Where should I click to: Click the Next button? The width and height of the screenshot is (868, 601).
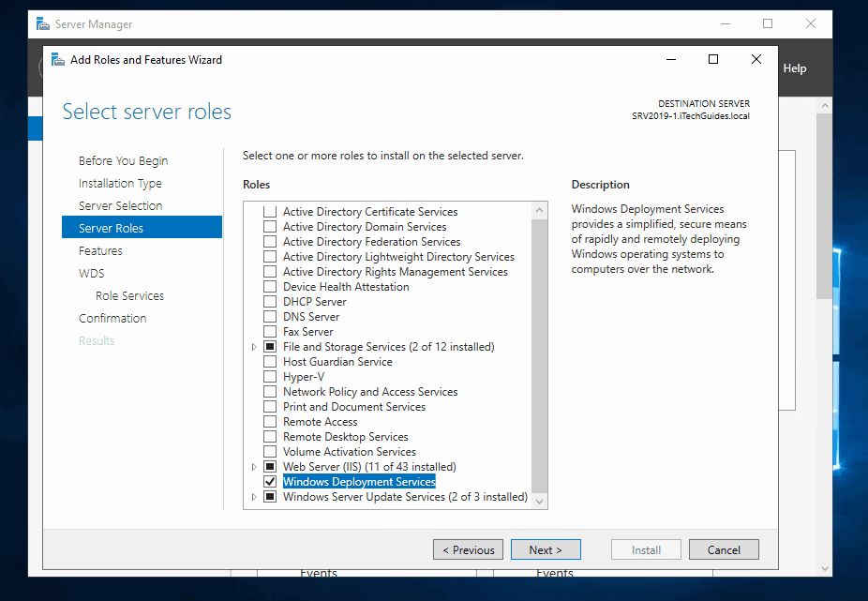[x=545, y=550]
